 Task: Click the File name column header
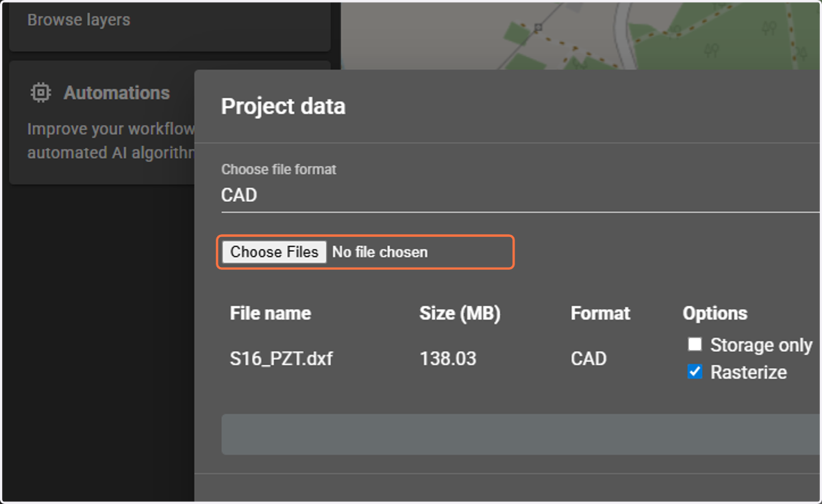click(x=271, y=314)
